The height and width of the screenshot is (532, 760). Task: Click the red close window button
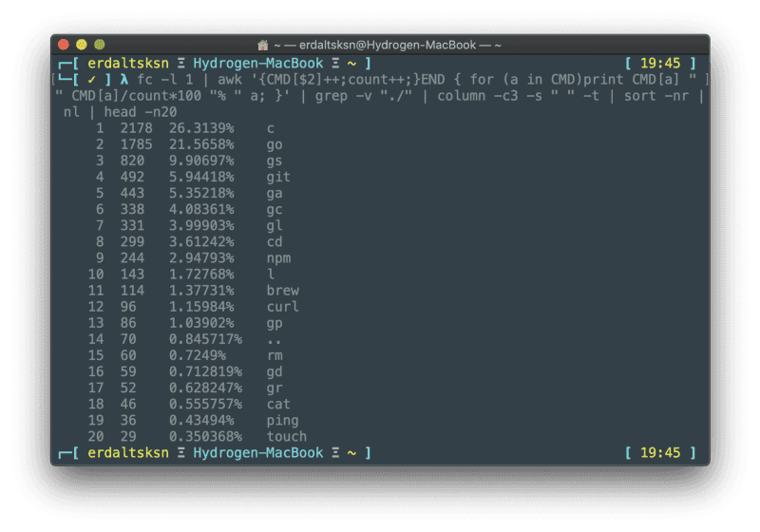coord(64,45)
